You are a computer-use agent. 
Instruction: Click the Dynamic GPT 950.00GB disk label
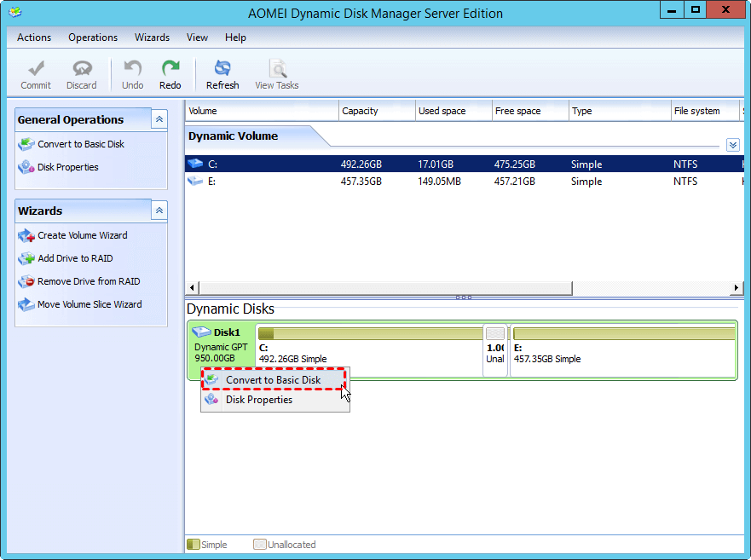tap(221, 353)
